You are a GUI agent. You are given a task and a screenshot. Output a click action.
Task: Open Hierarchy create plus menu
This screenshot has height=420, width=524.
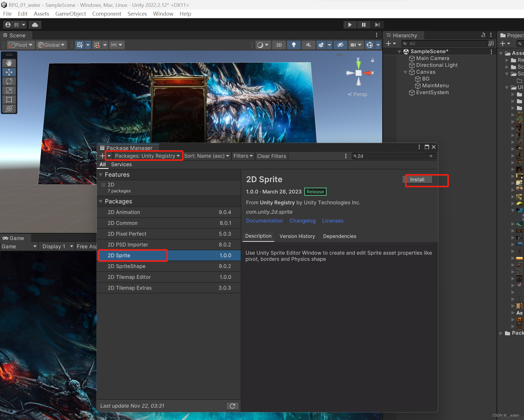391,44
